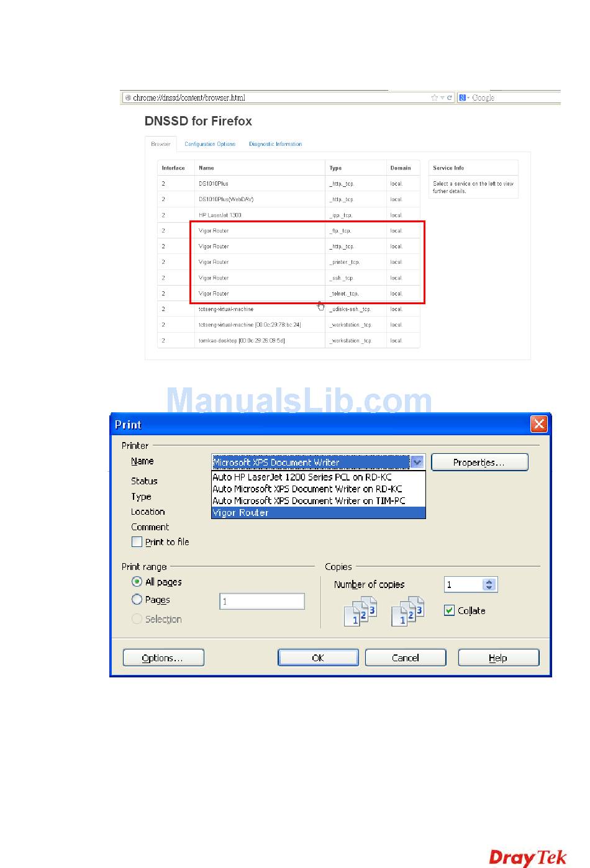Click the OK button in Print dialog

[x=318, y=658]
